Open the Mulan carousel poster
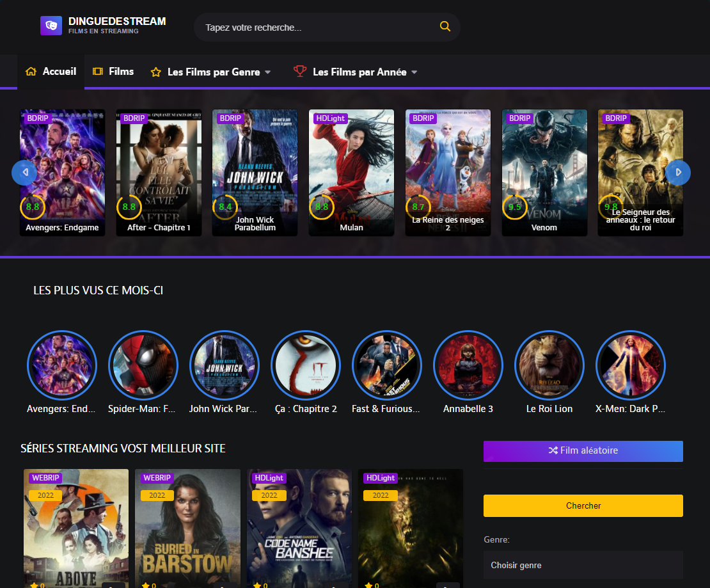This screenshot has height=588, width=710. click(351, 173)
